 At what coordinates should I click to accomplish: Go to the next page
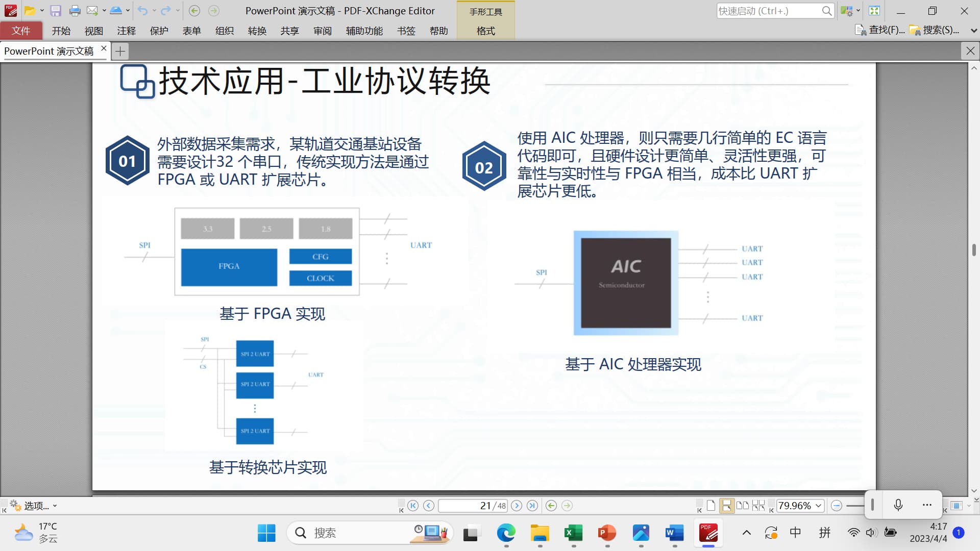click(517, 506)
